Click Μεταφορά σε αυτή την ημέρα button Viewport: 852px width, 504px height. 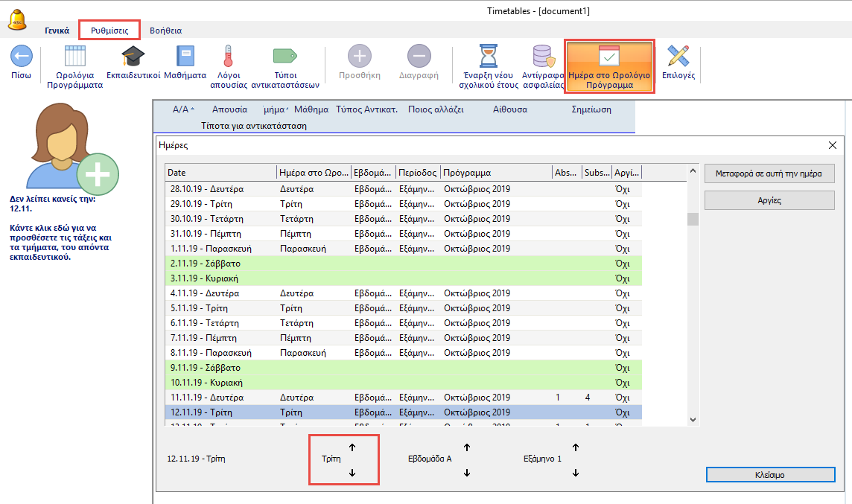tap(769, 173)
